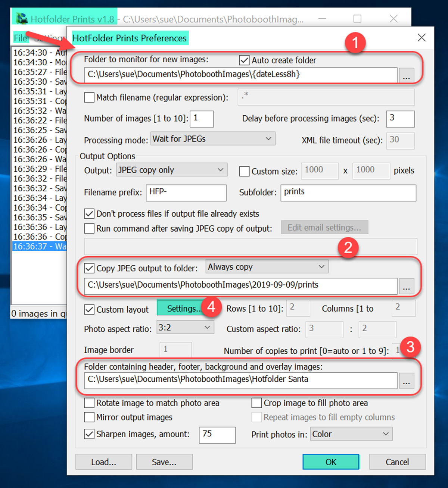Enable Match filename regular expression
The width and height of the screenshot is (448, 488).
coord(89,97)
